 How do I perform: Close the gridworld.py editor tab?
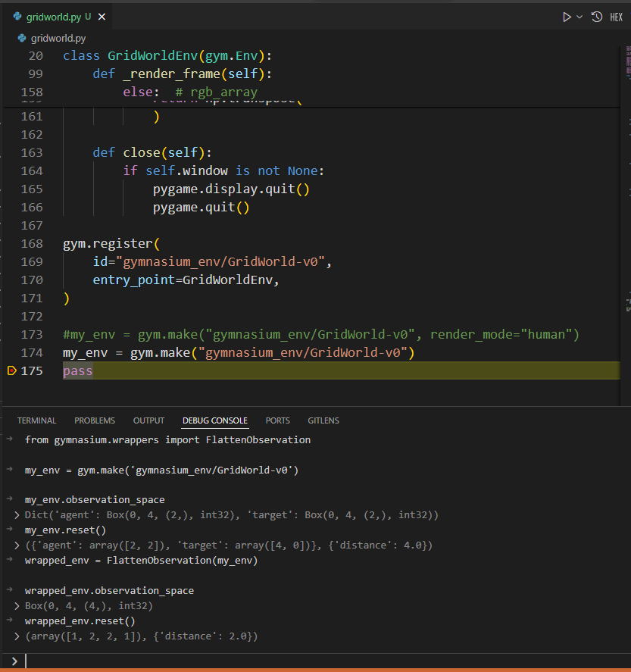(102, 17)
